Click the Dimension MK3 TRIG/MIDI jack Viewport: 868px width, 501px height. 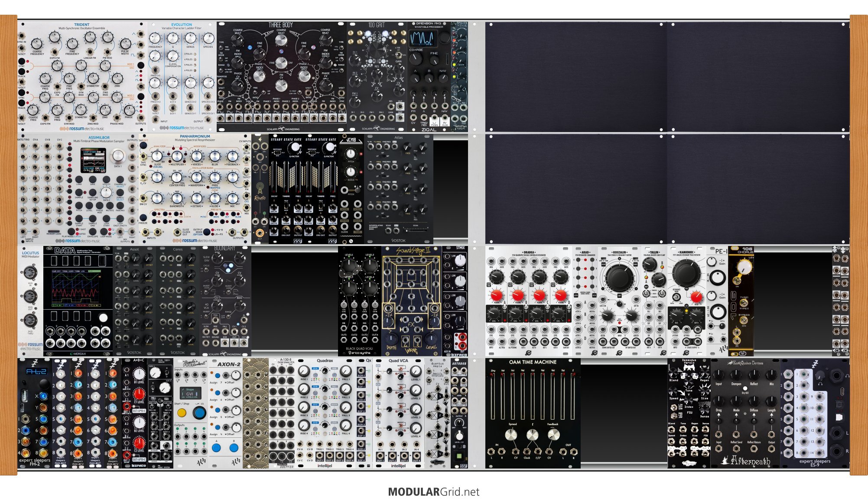click(x=423, y=118)
